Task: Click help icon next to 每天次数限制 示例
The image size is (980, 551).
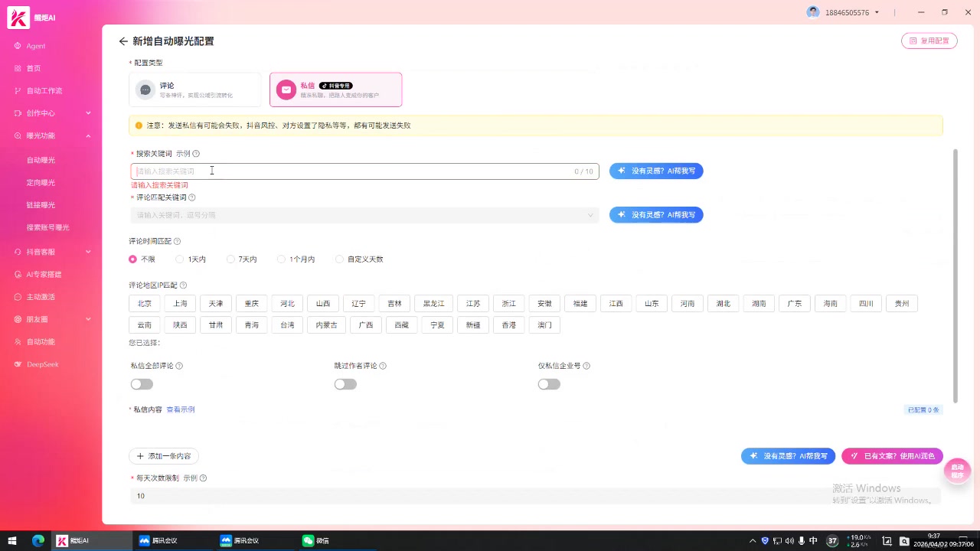Action: (x=203, y=478)
